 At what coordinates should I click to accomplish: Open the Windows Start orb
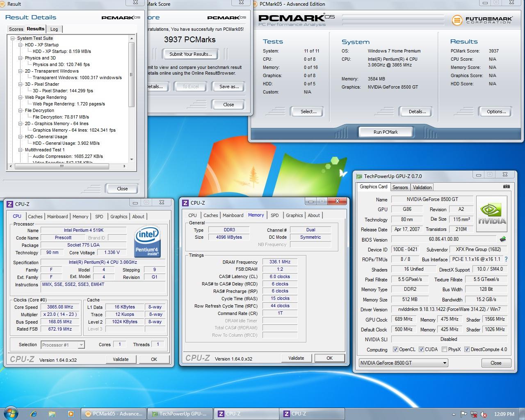[x=11, y=413]
